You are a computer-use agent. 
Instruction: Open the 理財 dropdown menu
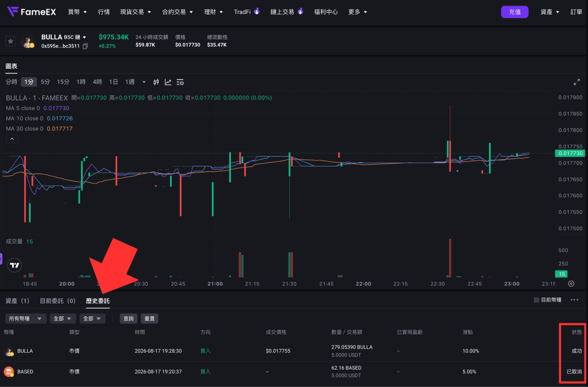point(213,12)
